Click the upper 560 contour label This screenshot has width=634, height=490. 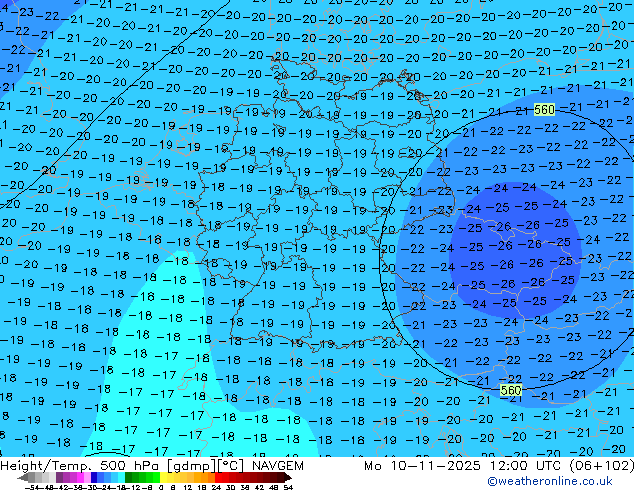click(544, 110)
